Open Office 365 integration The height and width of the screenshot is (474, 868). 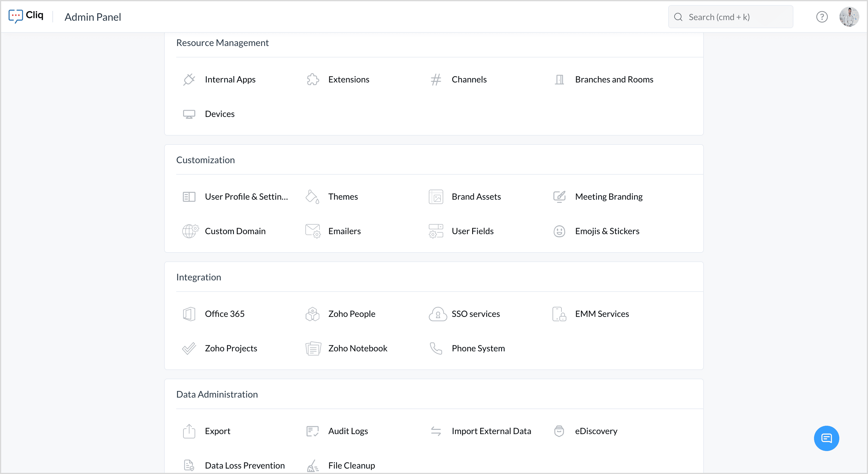(224, 314)
